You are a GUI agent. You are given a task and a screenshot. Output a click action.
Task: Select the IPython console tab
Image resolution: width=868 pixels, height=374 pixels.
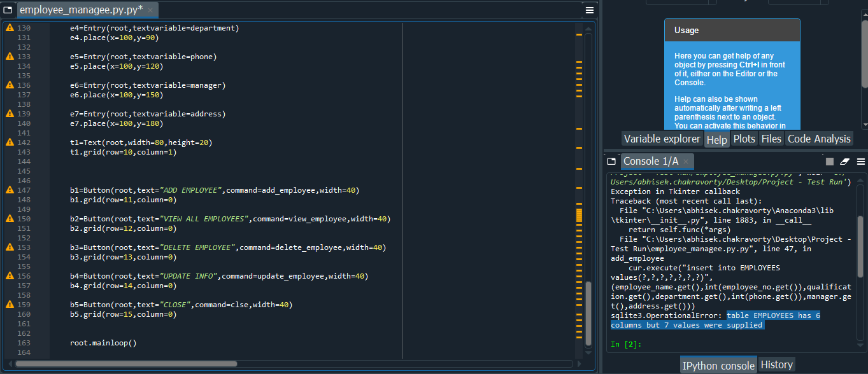(718, 365)
